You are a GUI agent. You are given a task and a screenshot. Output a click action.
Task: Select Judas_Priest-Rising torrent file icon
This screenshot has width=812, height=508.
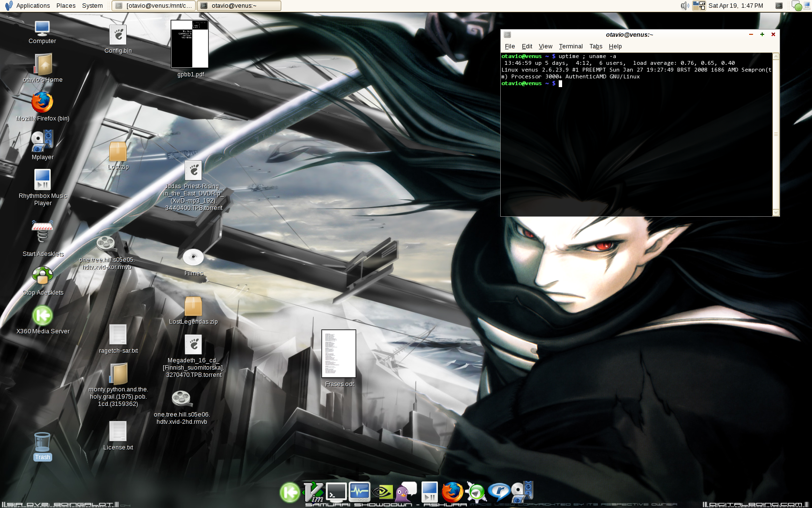click(x=193, y=170)
